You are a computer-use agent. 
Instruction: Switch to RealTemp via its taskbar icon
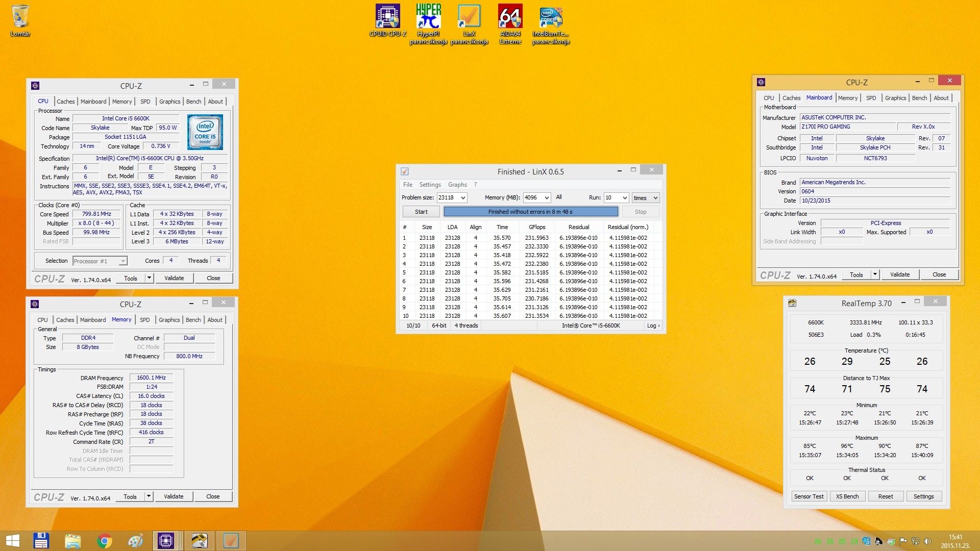(199, 541)
